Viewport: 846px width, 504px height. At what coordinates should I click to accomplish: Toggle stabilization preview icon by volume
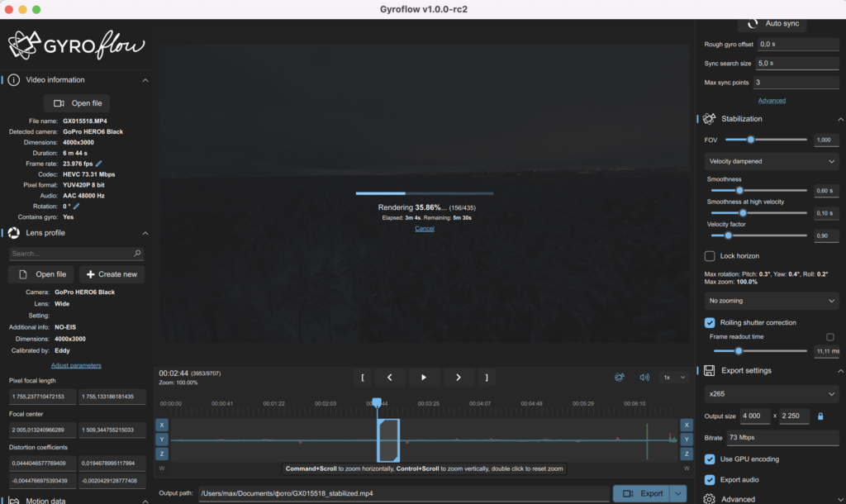pyautogui.click(x=620, y=378)
